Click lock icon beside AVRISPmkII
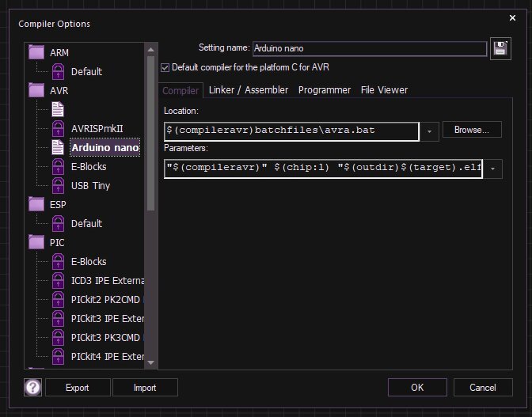The image size is (532, 417). coord(58,128)
